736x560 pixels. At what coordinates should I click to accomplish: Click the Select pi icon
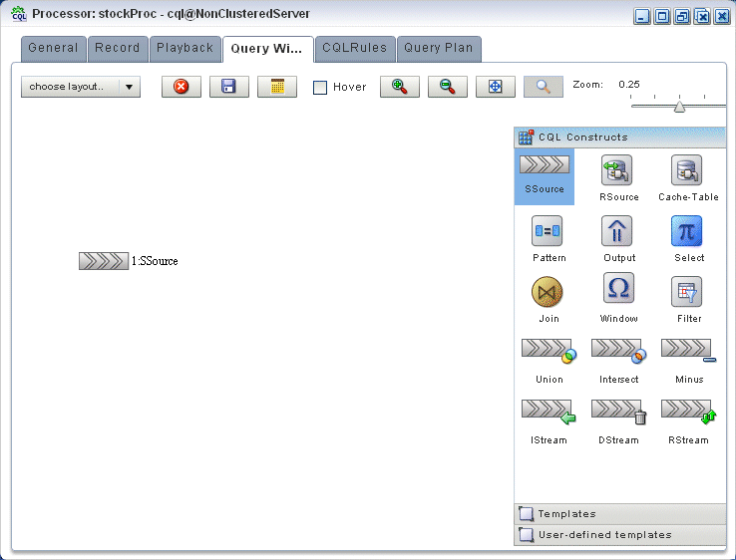687,231
